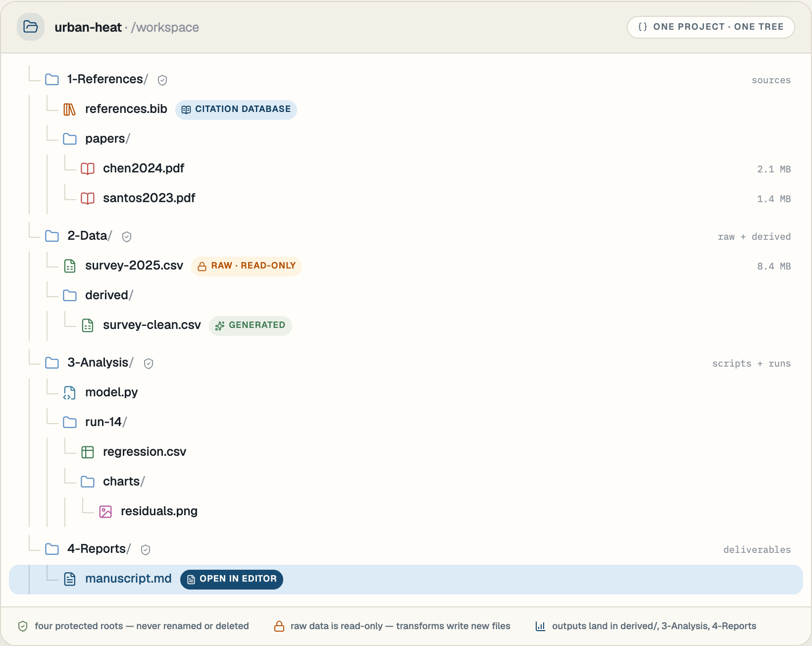This screenshot has width=812, height=646.
Task: Click the PDF book icon for chen2024.pdf
Action: point(88,169)
